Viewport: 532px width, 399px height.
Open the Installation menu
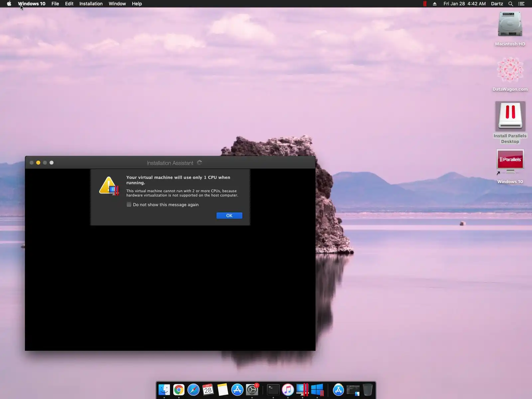point(91,4)
